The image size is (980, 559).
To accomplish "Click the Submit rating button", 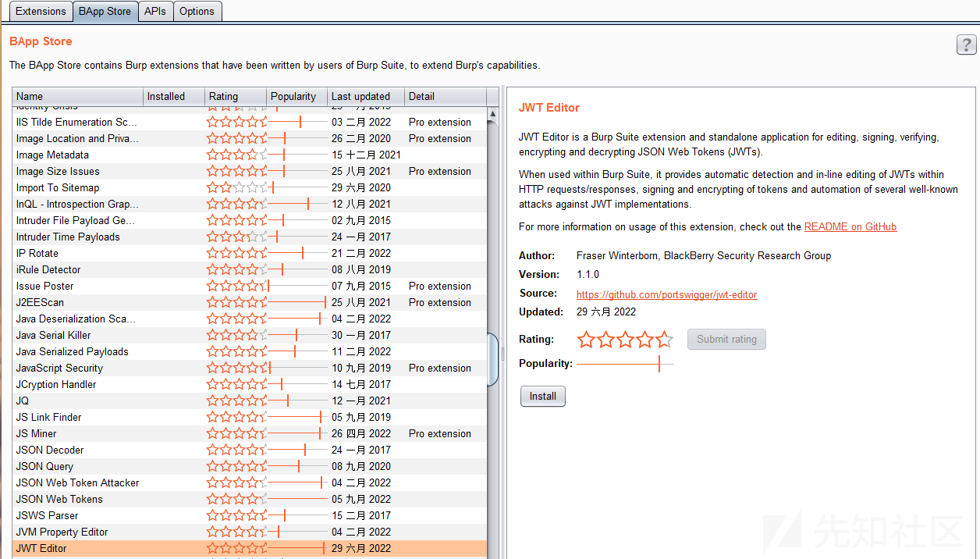I will (727, 340).
